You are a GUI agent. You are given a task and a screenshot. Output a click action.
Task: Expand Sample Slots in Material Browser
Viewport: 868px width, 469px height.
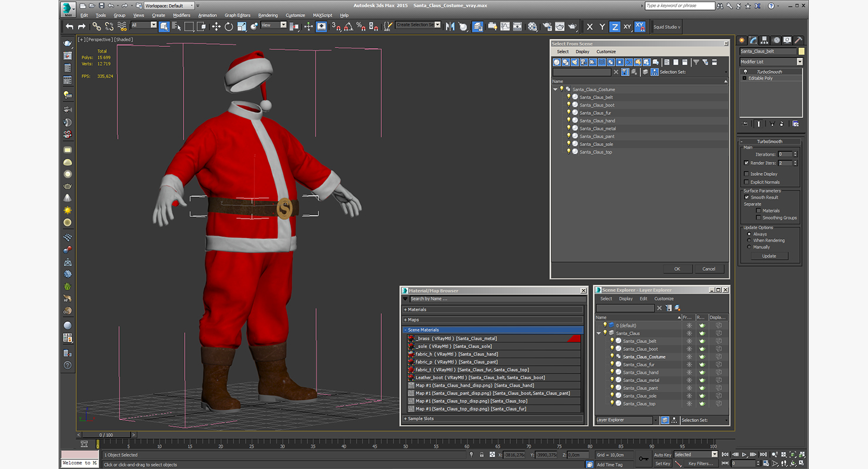coord(493,419)
